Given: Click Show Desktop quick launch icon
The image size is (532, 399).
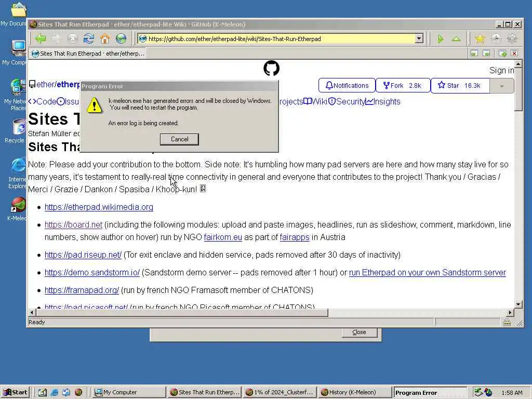Looking at the screenshot, I should click(43, 392).
